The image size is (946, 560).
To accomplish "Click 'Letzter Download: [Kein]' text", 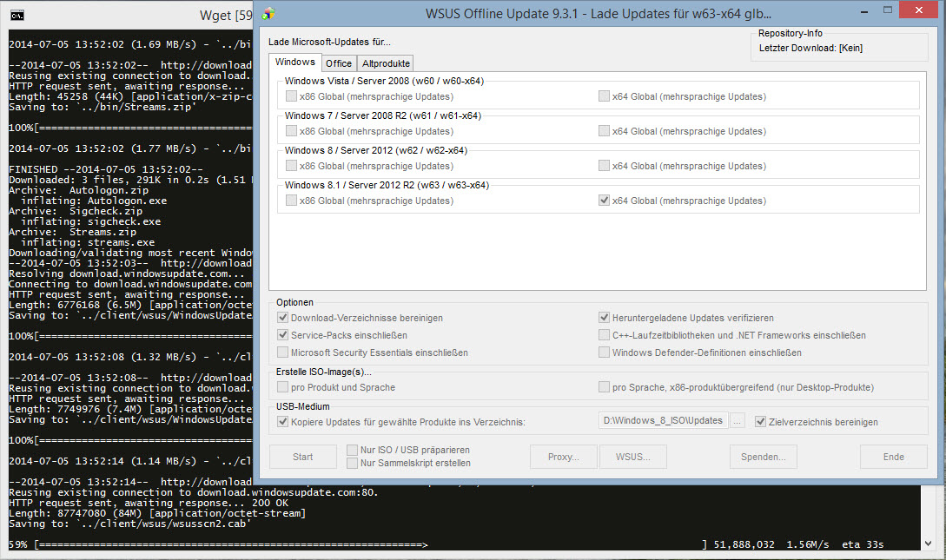I will pos(810,49).
